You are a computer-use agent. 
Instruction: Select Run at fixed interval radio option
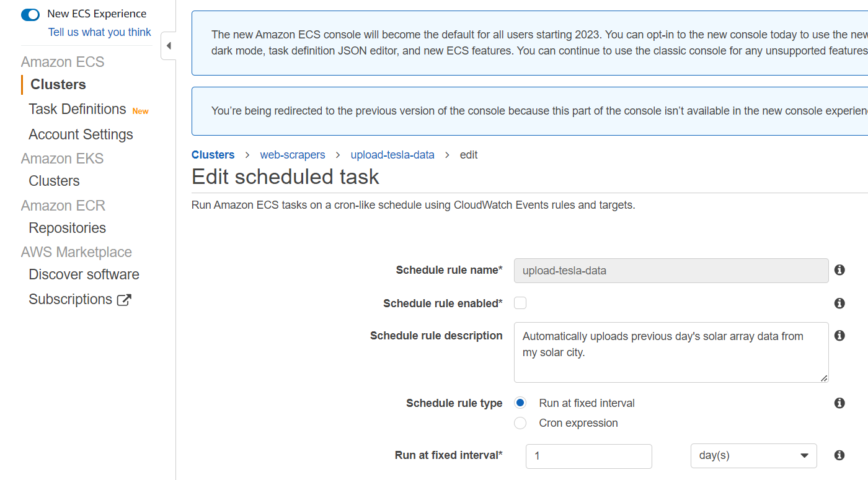[x=520, y=403]
